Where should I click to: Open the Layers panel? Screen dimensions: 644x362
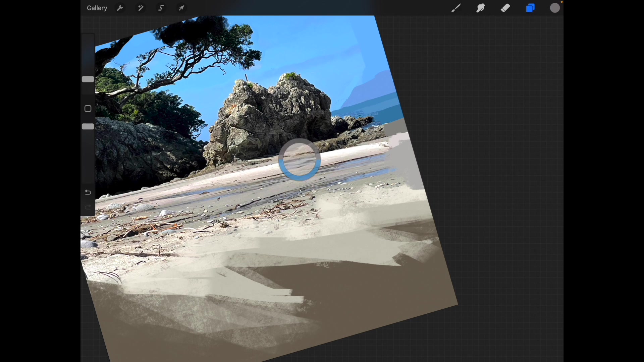coord(530,8)
